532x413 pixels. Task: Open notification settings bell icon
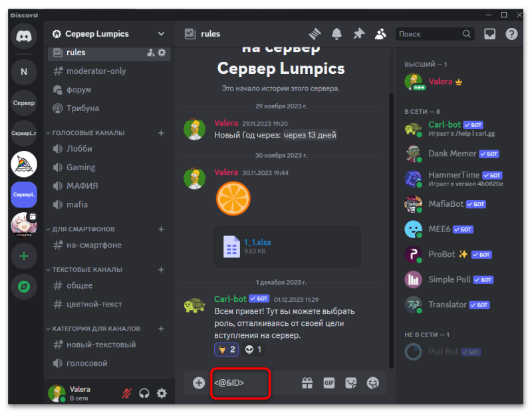pyautogui.click(x=336, y=34)
